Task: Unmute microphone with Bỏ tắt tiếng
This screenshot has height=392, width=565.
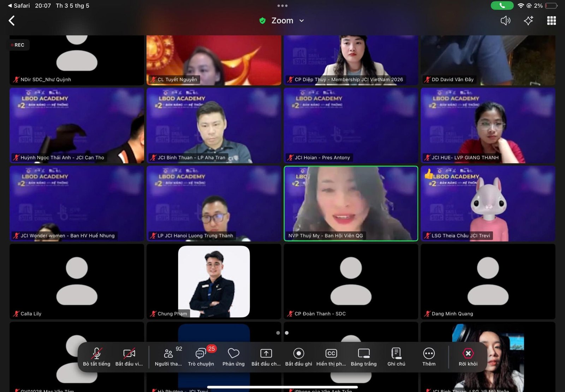Action: click(96, 357)
